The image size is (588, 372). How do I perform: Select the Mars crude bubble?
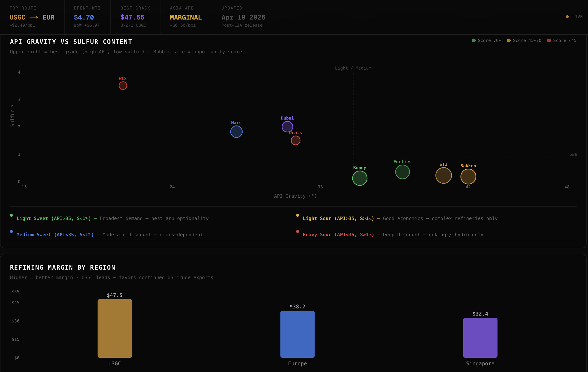(236, 132)
